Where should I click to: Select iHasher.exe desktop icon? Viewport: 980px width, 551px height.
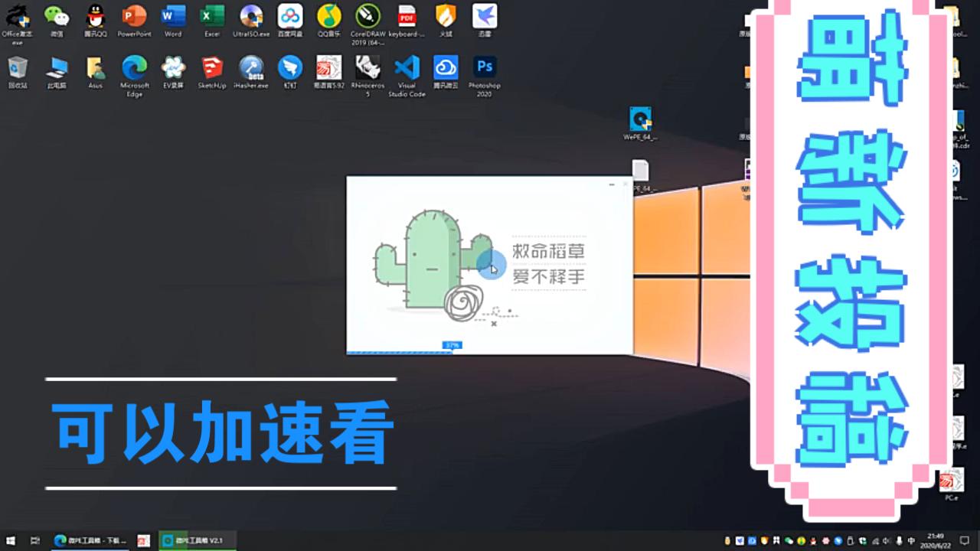click(251, 73)
